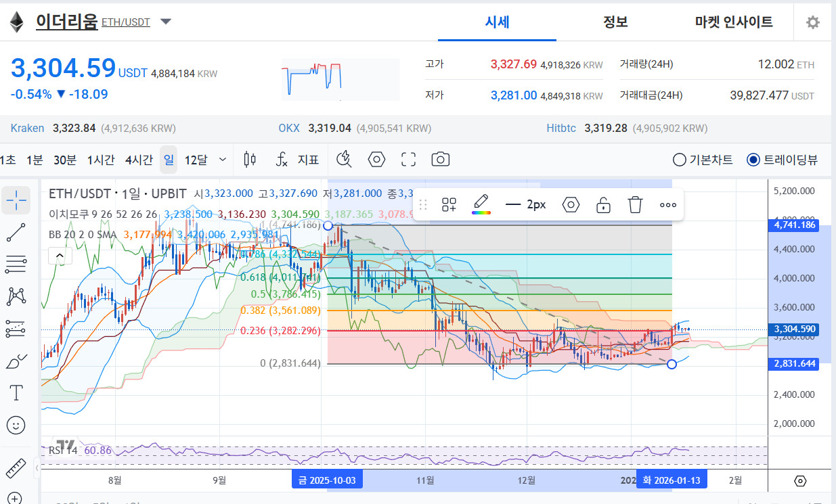This screenshot has height=504, width=836.
Task: Open the 마켓 인사이트 tab
Action: click(734, 22)
